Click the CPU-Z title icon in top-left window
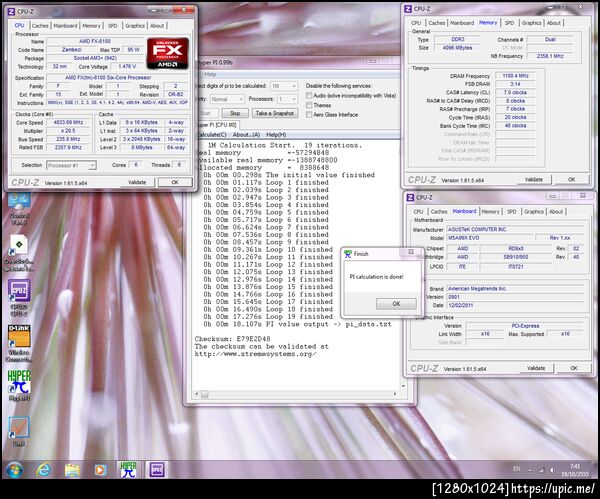 point(11,11)
